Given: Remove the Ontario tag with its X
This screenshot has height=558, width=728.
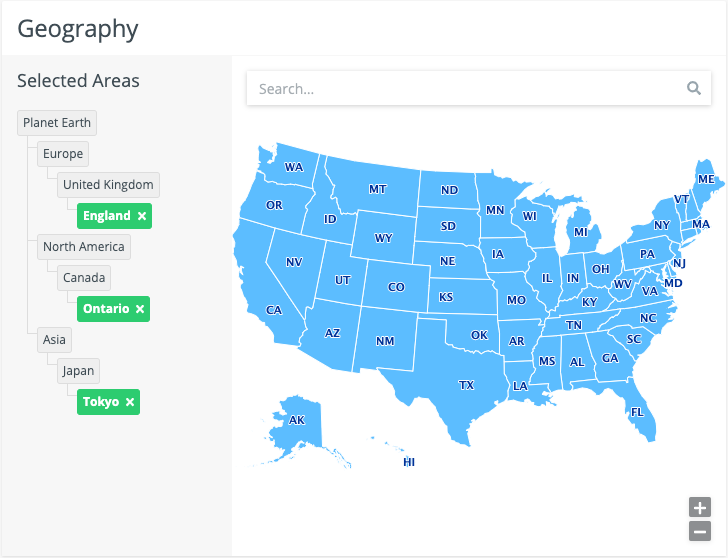Looking at the screenshot, I should [140, 309].
